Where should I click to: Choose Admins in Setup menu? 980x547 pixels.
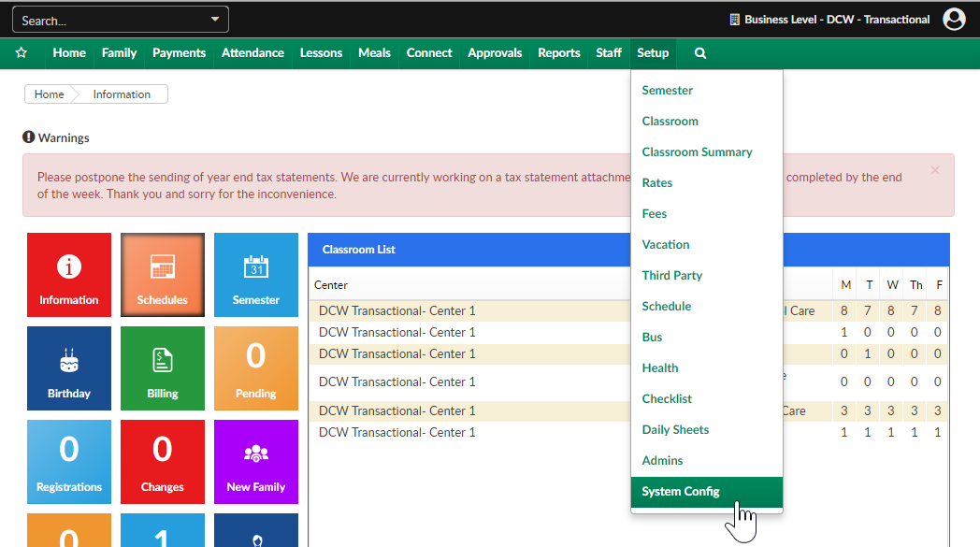pyautogui.click(x=707, y=460)
